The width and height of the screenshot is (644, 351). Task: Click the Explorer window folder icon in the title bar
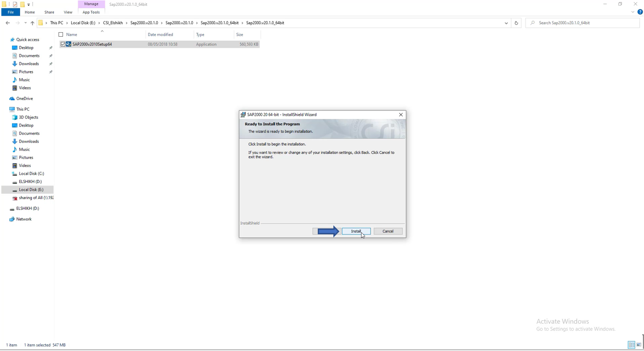point(4,4)
